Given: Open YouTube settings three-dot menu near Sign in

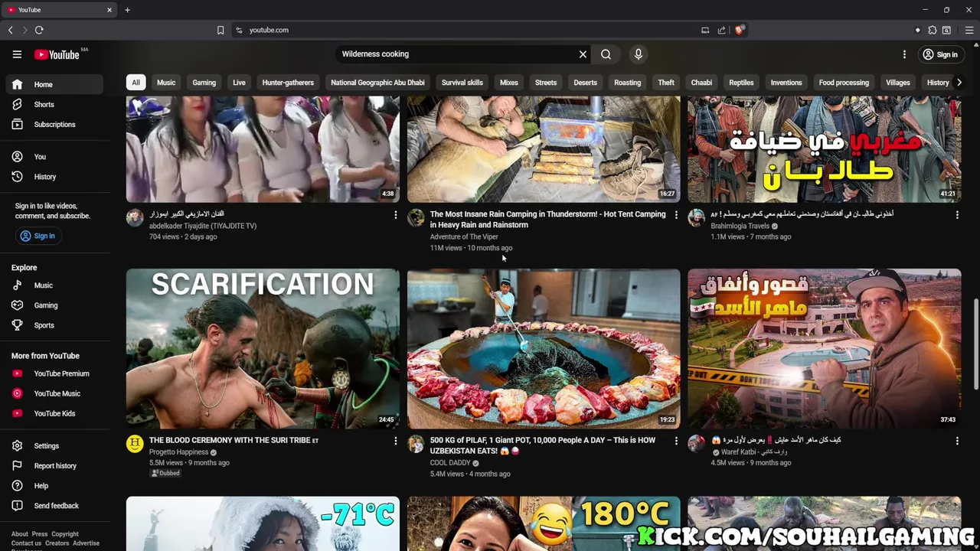Looking at the screenshot, I should point(904,54).
